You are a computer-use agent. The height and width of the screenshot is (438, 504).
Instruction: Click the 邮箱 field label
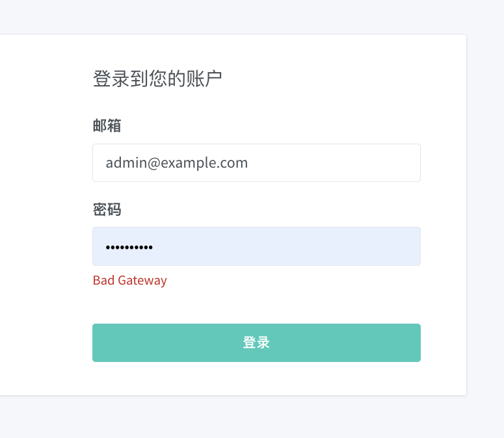pos(107,125)
